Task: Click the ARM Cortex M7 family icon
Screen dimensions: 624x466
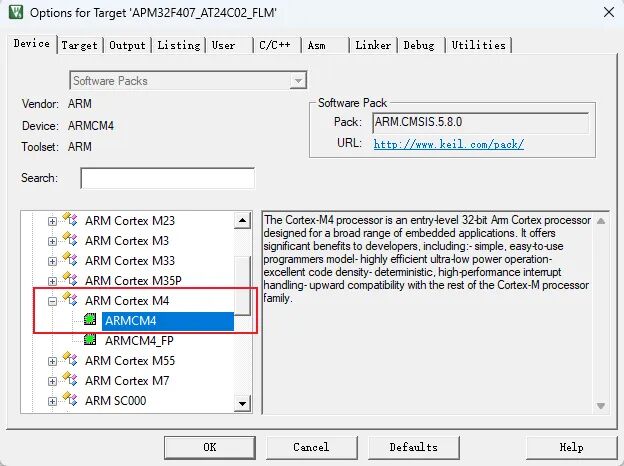Action: pyautogui.click(x=69, y=381)
